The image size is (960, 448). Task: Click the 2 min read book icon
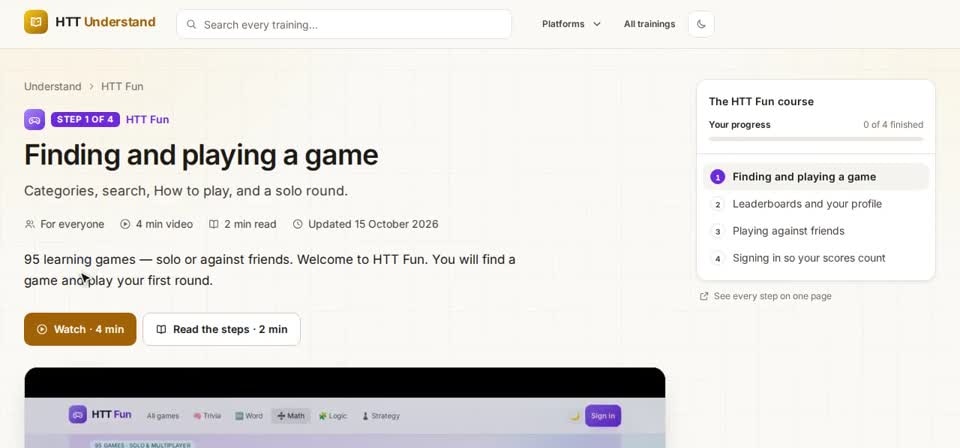(214, 224)
